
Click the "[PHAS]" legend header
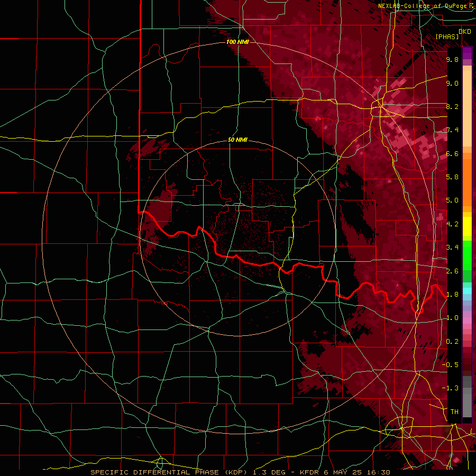coord(447,36)
